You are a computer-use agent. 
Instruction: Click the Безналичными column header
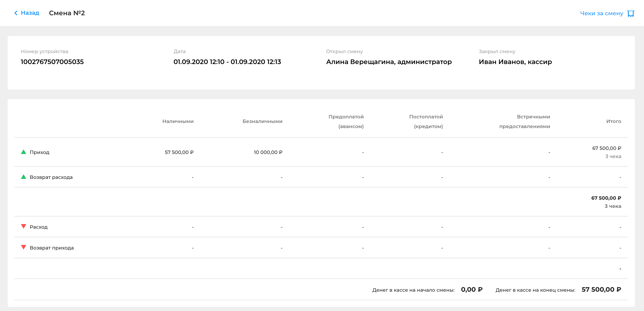pos(262,121)
